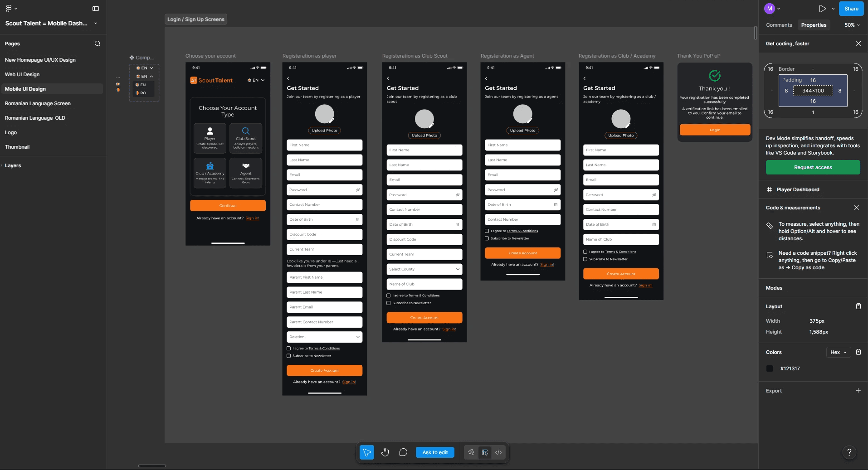Click the Present play icon
The height and width of the screenshot is (470, 868).
pyautogui.click(x=822, y=9)
